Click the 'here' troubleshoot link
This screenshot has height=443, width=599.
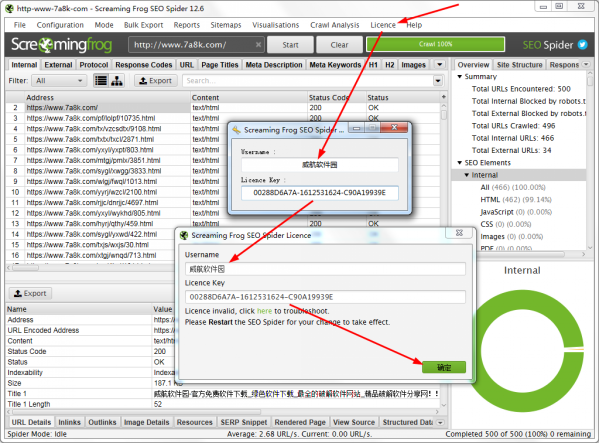[264, 311]
